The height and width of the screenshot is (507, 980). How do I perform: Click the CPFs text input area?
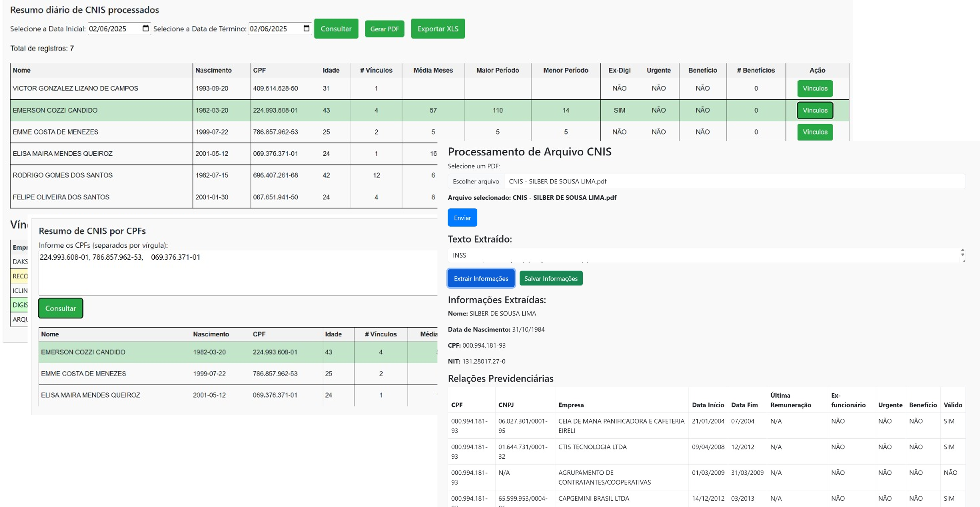pyautogui.click(x=236, y=272)
